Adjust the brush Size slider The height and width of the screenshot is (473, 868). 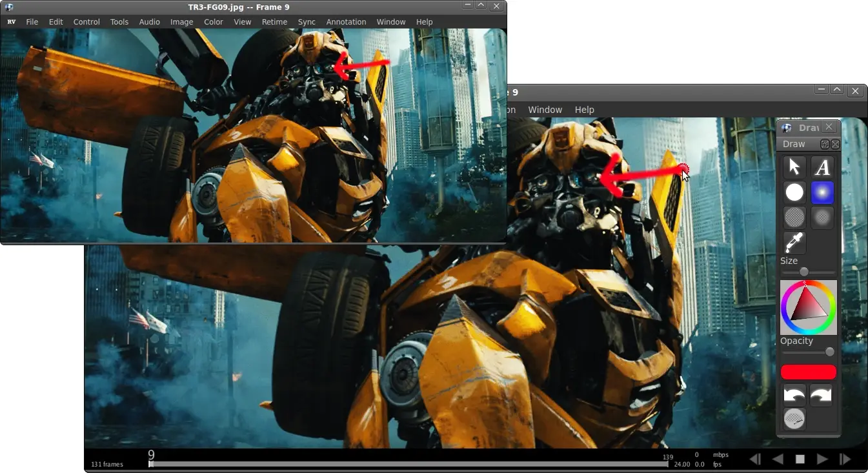coord(808,272)
